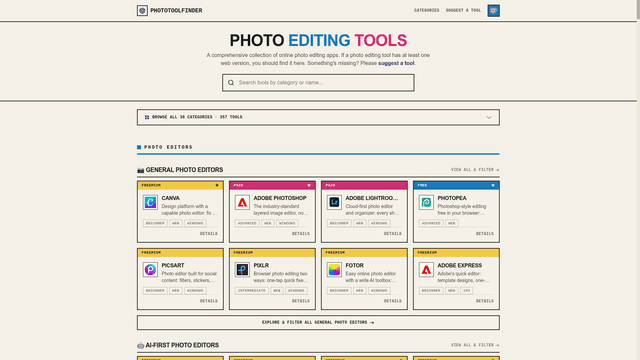Screen dimensions: 640x360
Task: Click the AI-FIRST PHOTO EDITORS heading
Action: click(182, 345)
